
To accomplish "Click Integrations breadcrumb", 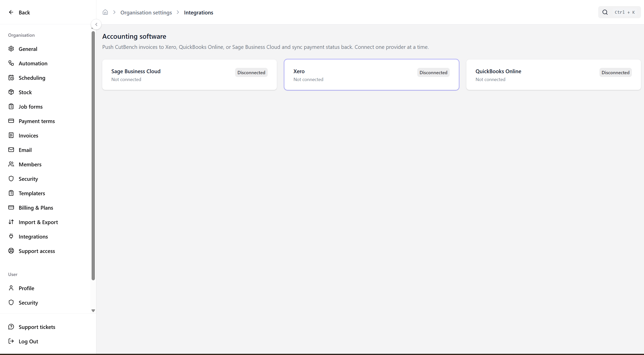I will [x=199, y=12].
